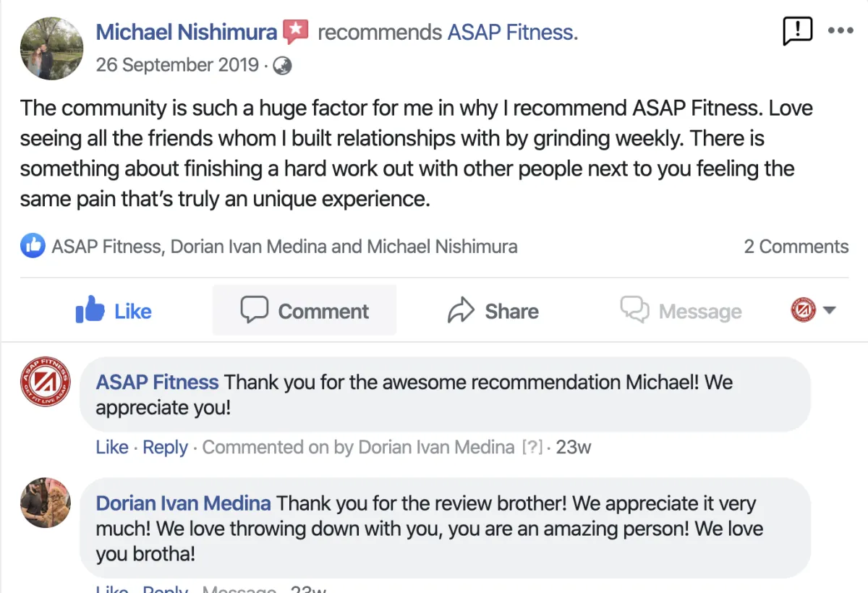868x593 pixels.
Task: Open Michael Nishimura's profile name link
Action: [186, 33]
